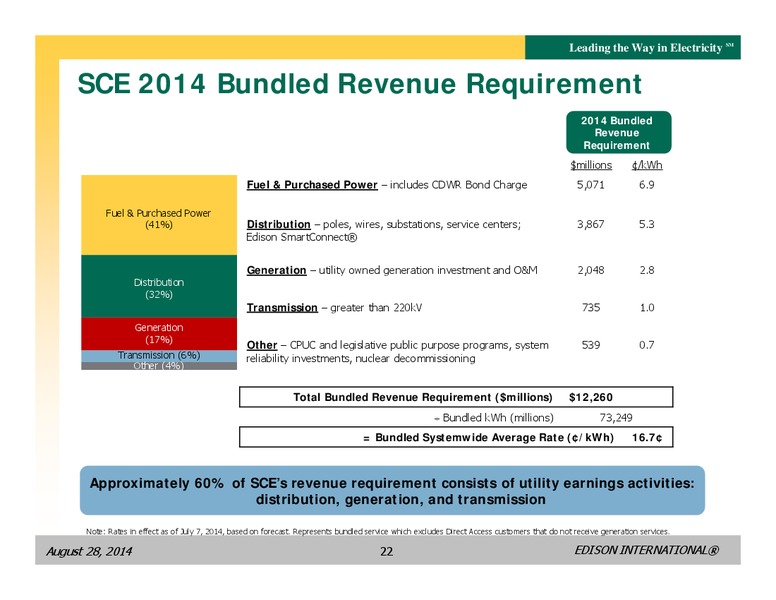Click the '16.7¢' average rate value

click(x=647, y=438)
